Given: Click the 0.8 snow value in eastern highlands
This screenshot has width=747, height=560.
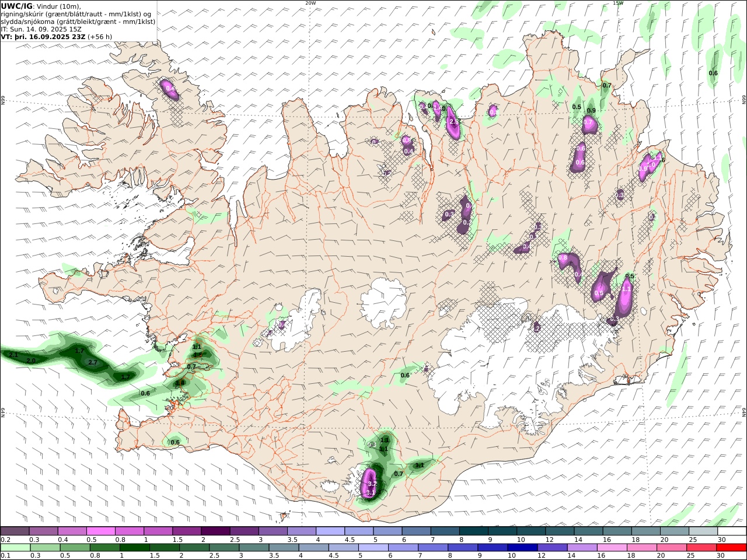Looking at the screenshot, I should 563,257.
